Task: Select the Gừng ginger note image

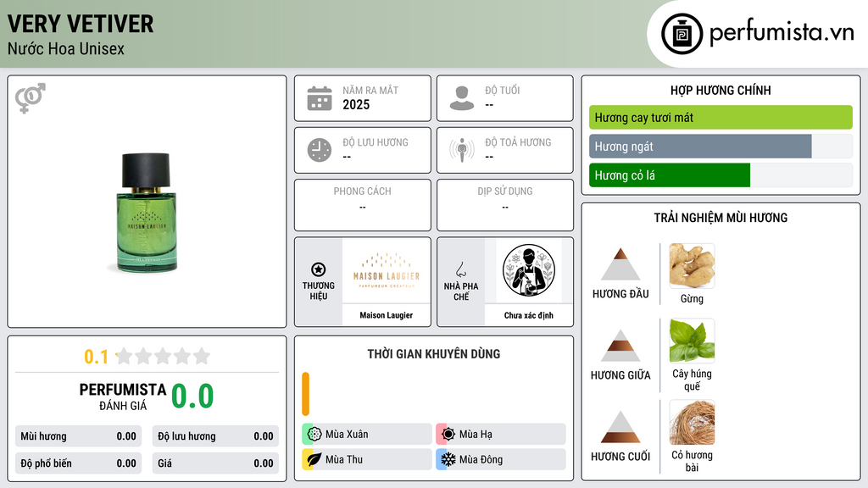Action: point(692,265)
